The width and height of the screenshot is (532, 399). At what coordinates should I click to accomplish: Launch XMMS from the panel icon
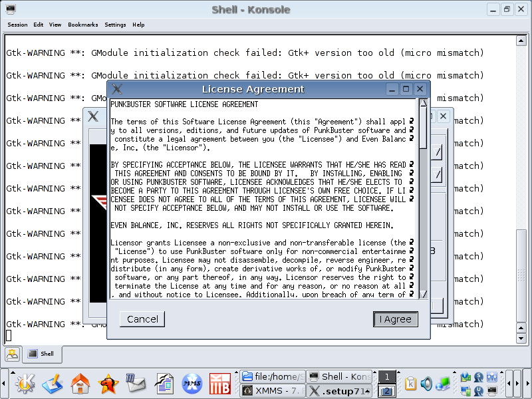click(x=192, y=383)
